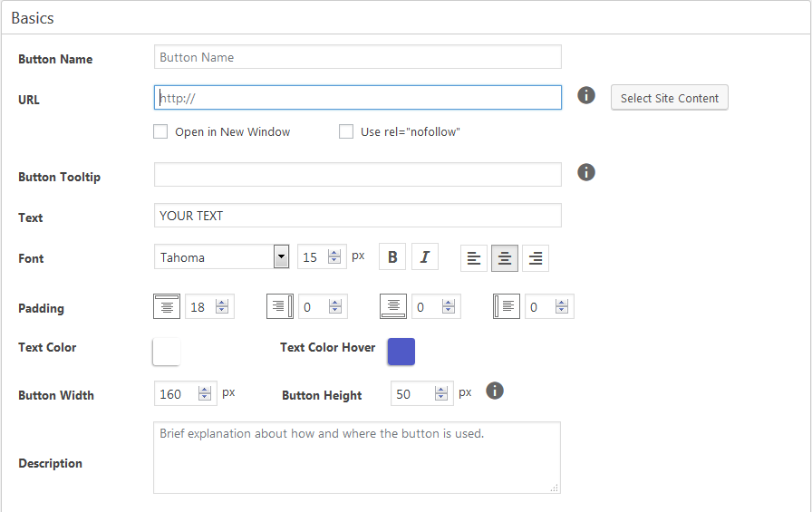
Task: Click the info icon next to URL field
Action: 586,95
